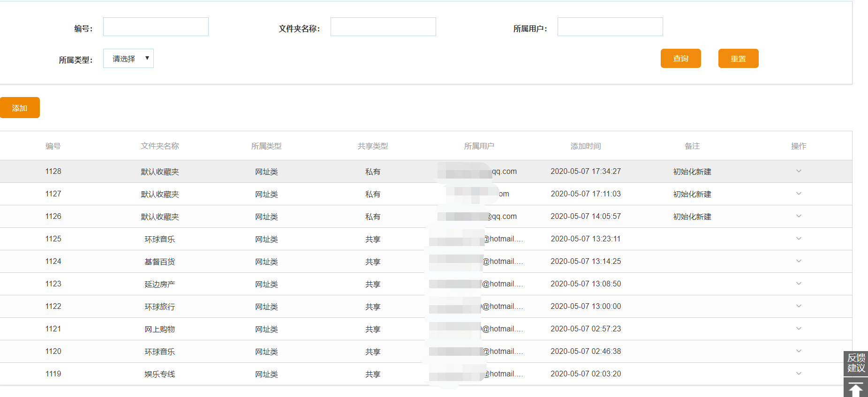Click the back-to-top arrow icon
Image resolution: width=868 pixels, height=397 pixels.
855,389
